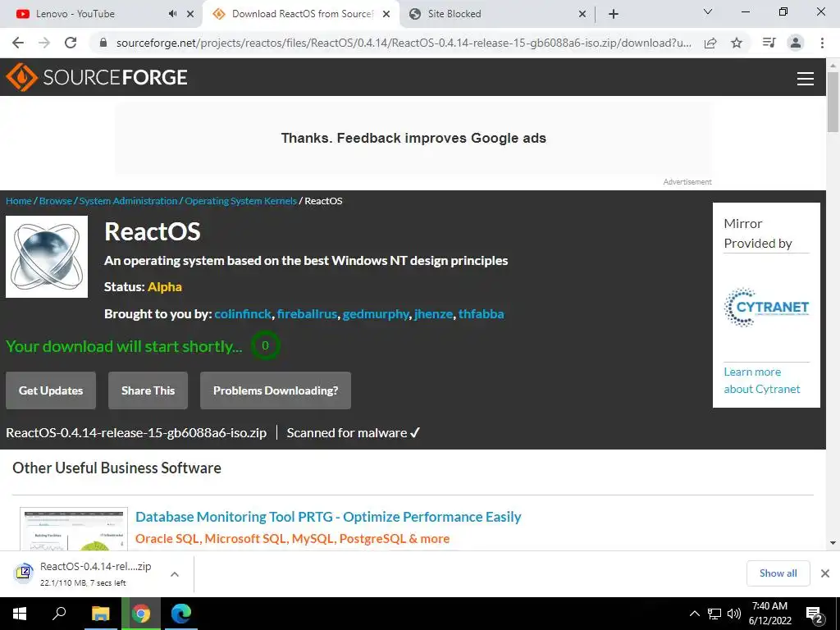Viewport: 840px width, 630px height.
Task: Click the browser forward arrow
Action: pos(44,43)
